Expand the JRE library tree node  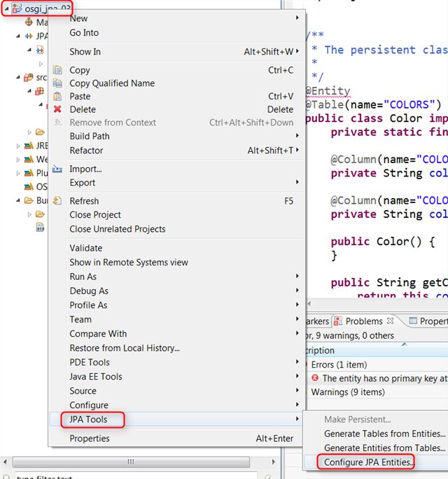17,146
